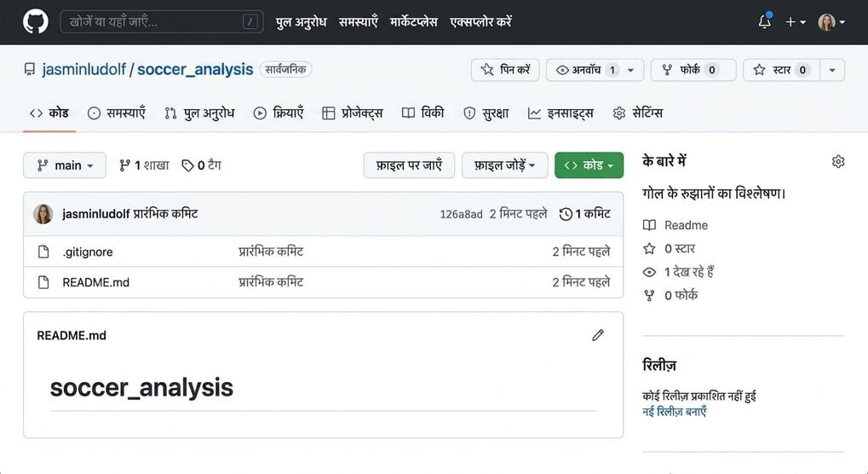Open the commit history clock icon
The height and width of the screenshot is (474, 868).
566,214
